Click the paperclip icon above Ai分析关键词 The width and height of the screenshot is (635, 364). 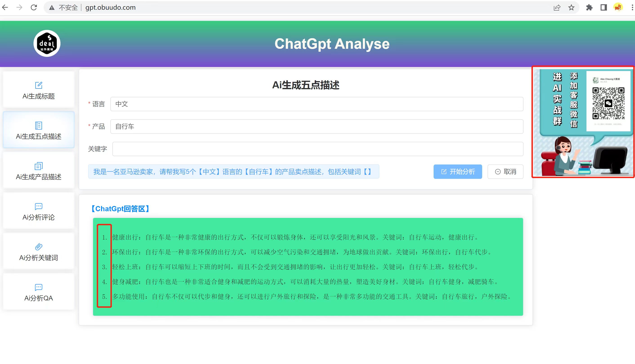pyautogui.click(x=38, y=247)
